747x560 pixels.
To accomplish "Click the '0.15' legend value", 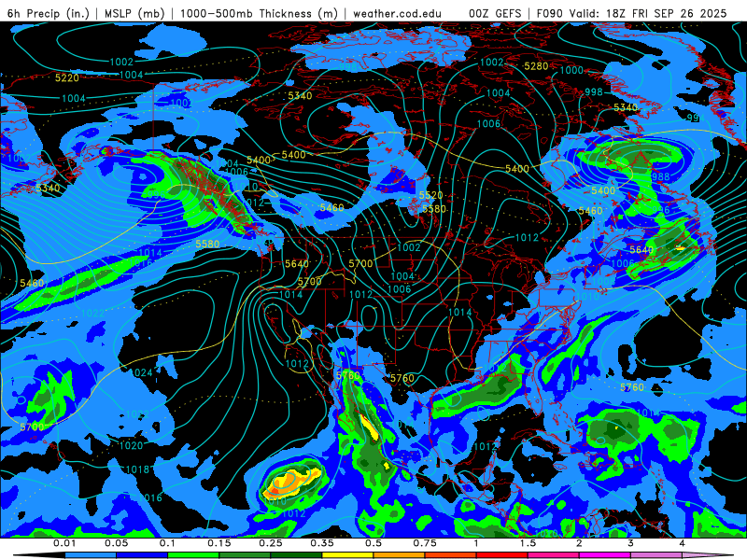I will point(219,543).
